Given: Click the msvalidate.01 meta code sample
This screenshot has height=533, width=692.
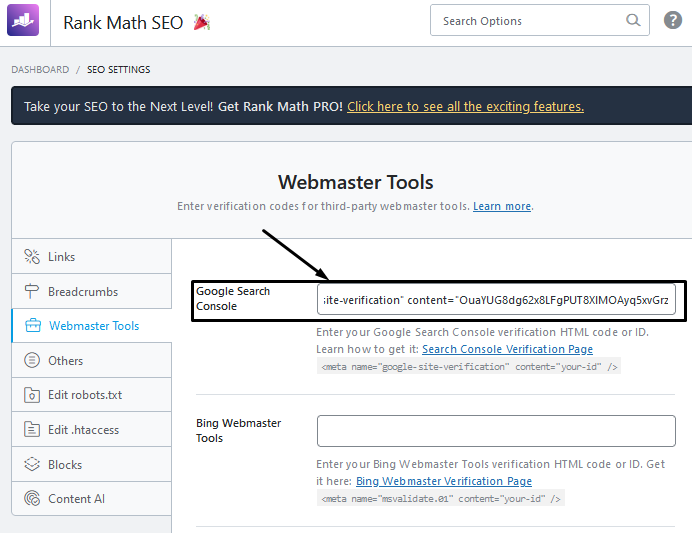Looking at the screenshot, I should (440, 499).
